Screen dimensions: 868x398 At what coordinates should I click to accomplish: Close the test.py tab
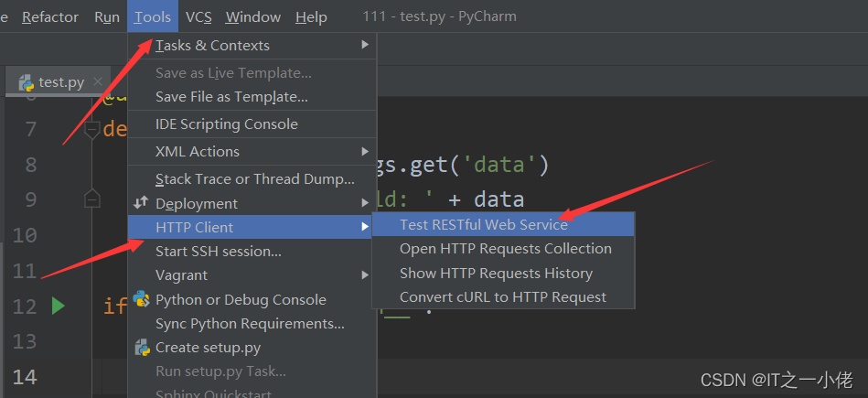[x=98, y=82]
